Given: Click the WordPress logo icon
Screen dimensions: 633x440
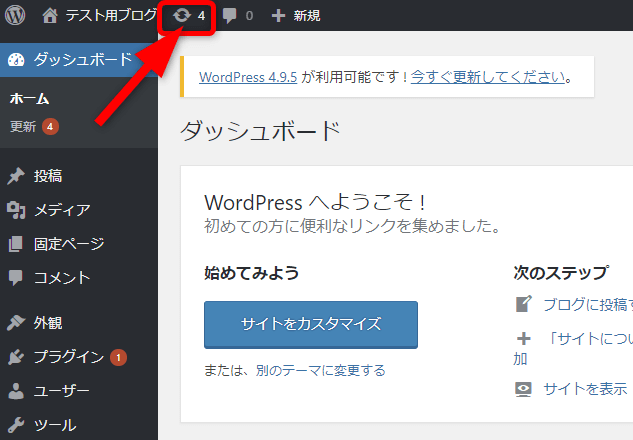Looking at the screenshot, I should (x=15, y=16).
